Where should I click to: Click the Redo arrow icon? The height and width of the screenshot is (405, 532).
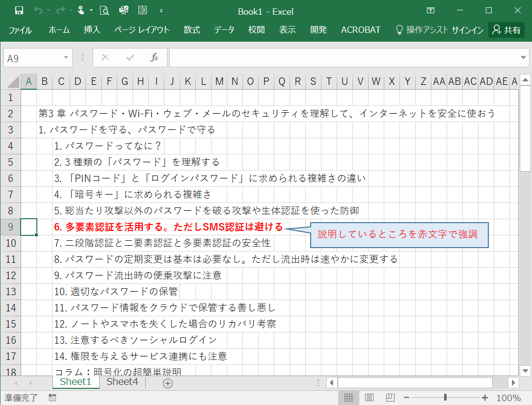tap(60, 10)
